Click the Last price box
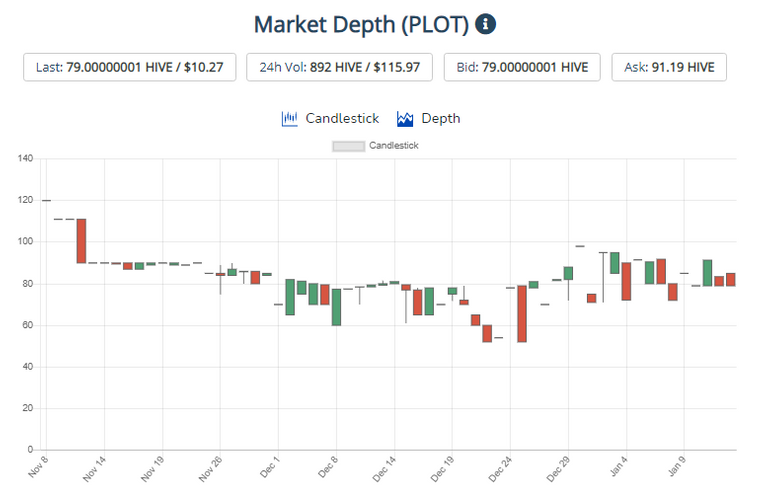Viewport: 768px width, 499px height. (130, 67)
